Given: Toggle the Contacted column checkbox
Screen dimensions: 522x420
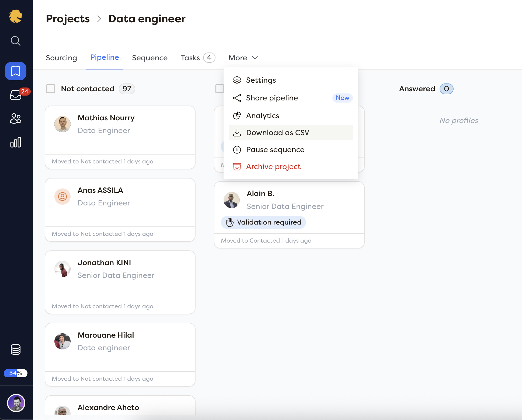Looking at the screenshot, I should click(219, 89).
